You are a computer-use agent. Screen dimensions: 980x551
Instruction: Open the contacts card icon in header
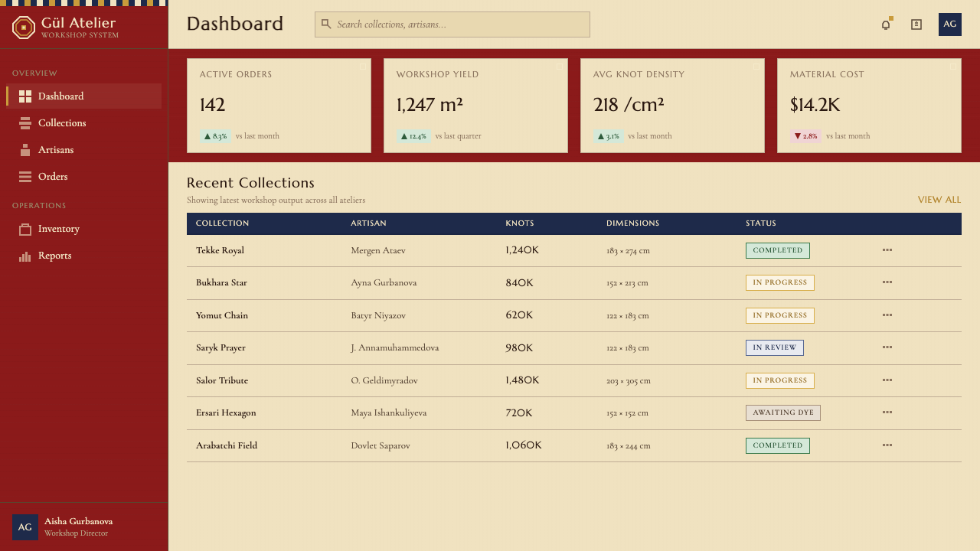(x=916, y=24)
